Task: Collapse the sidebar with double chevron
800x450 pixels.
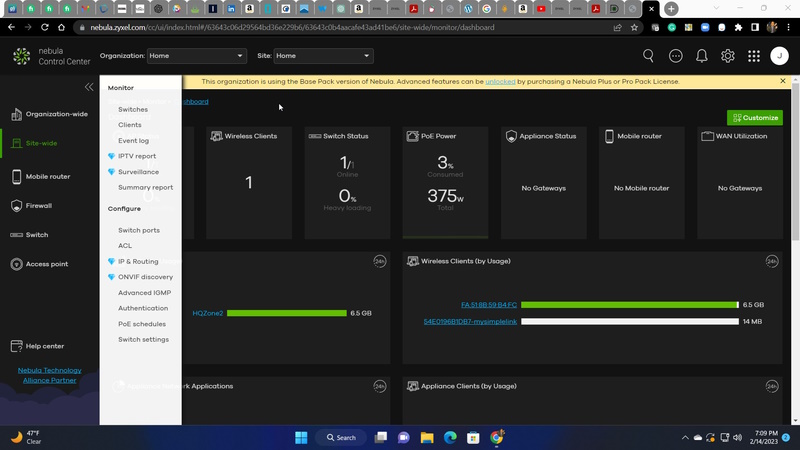Action: click(89, 87)
